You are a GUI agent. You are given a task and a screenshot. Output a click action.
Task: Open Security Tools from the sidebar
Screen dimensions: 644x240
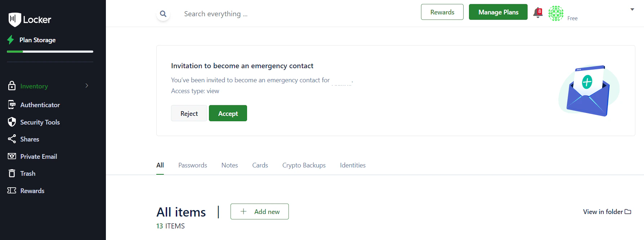(40, 122)
